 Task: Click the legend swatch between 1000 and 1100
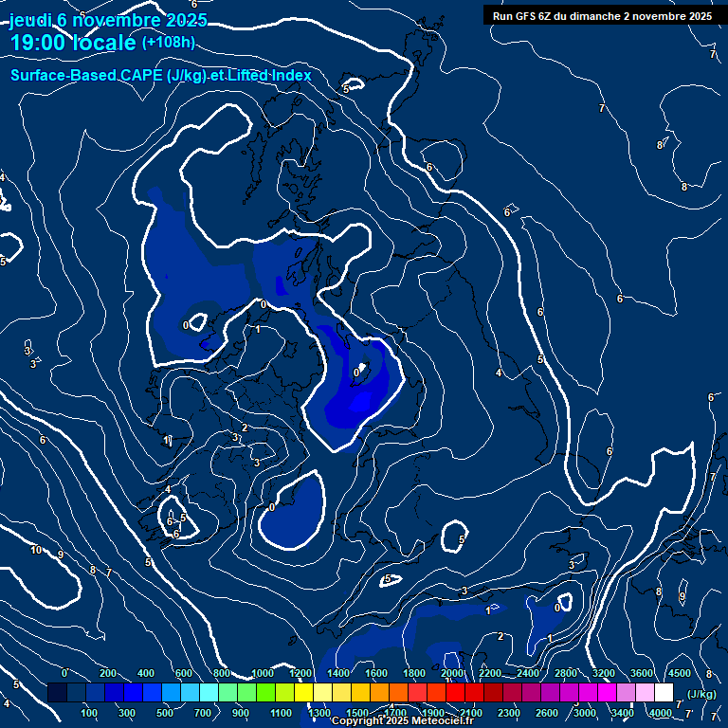(265, 692)
